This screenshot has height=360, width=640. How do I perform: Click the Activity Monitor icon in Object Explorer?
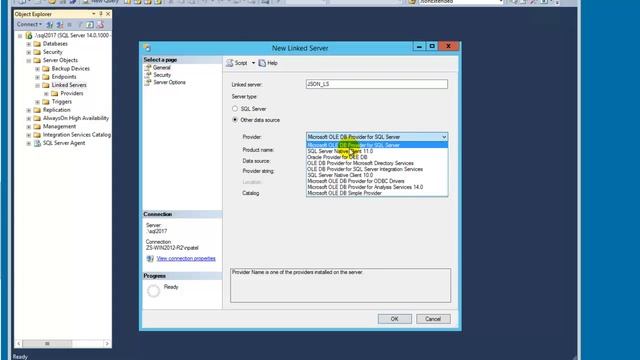tap(100, 24)
